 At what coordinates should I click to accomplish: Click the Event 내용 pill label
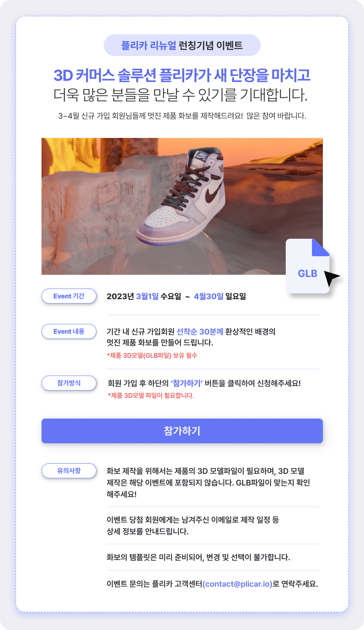[x=69, y=331]
